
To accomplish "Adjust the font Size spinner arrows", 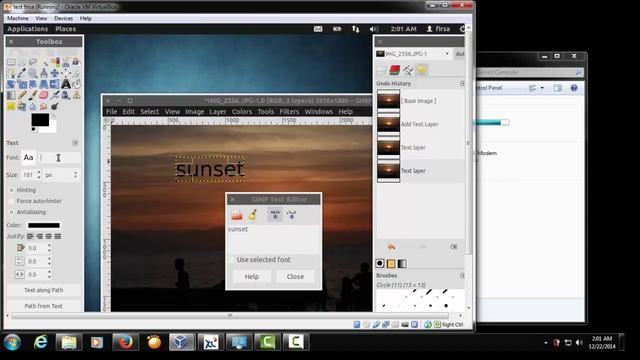I will point(39,175).
